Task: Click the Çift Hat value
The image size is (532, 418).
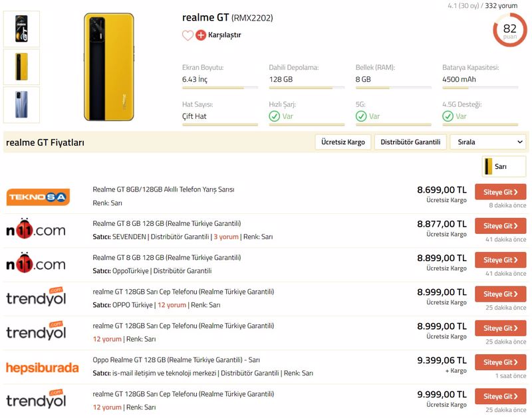Action: [x=194, y=116]
